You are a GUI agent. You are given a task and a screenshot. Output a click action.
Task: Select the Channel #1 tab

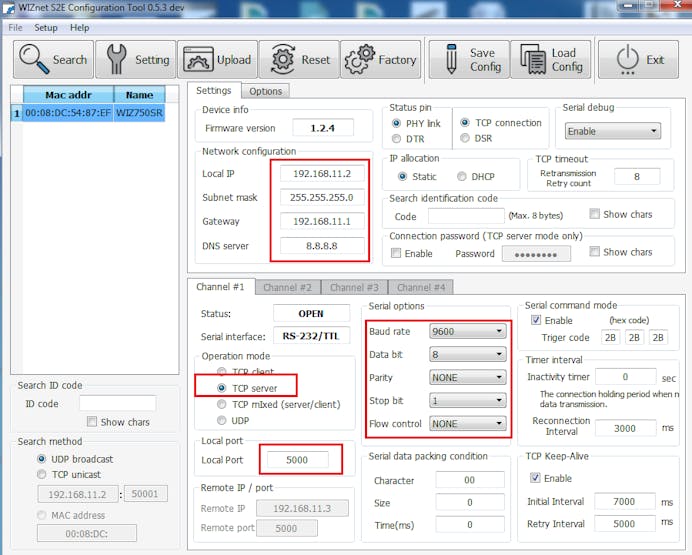pos(220,287)
